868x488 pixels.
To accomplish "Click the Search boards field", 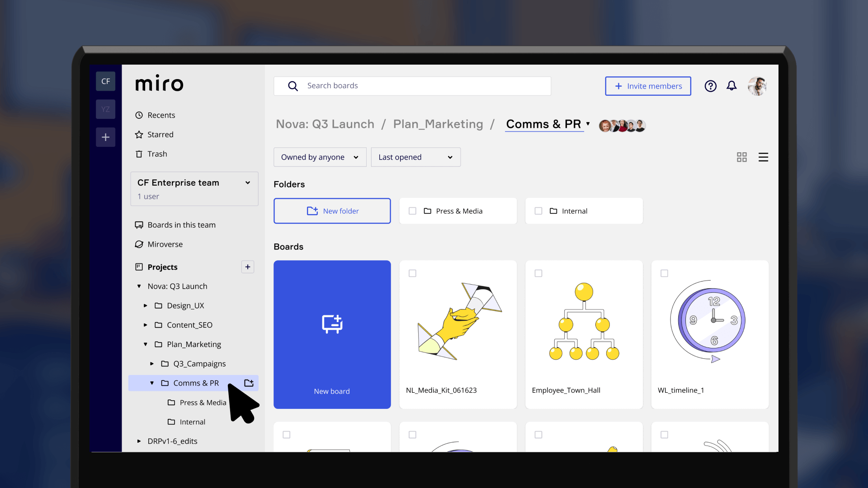I will coord(412,86).
